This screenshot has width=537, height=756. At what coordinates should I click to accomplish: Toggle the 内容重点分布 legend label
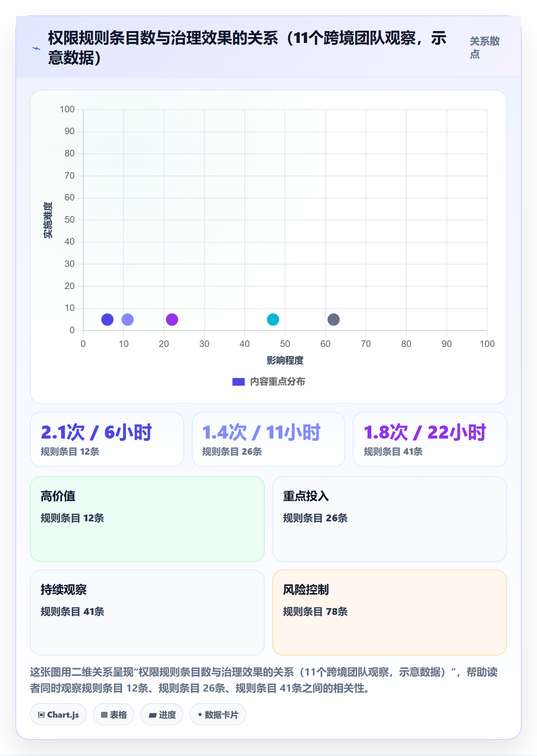(x=278, y=382)
